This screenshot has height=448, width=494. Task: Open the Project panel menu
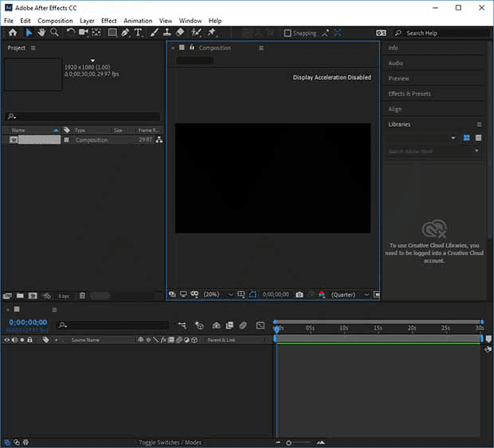point(33,48)
